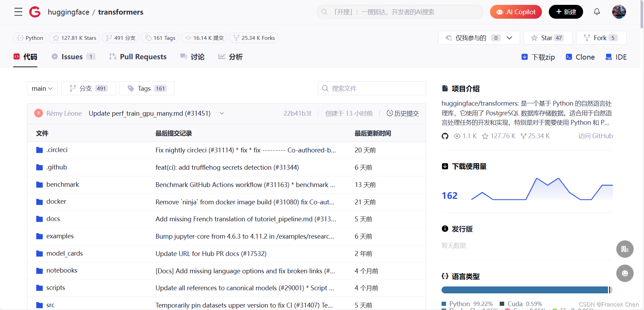Click the Python language tag
This screenshot has height=310, width=644.
[30, 38]
